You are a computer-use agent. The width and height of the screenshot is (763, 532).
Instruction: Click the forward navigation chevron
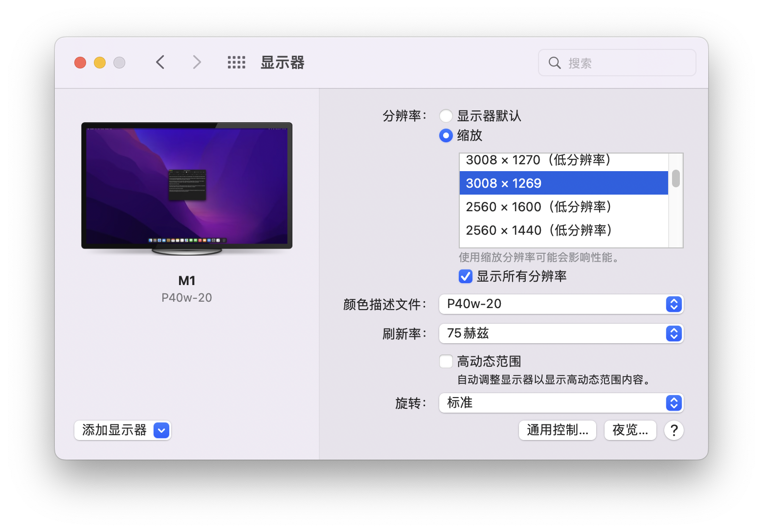[197, 63]
